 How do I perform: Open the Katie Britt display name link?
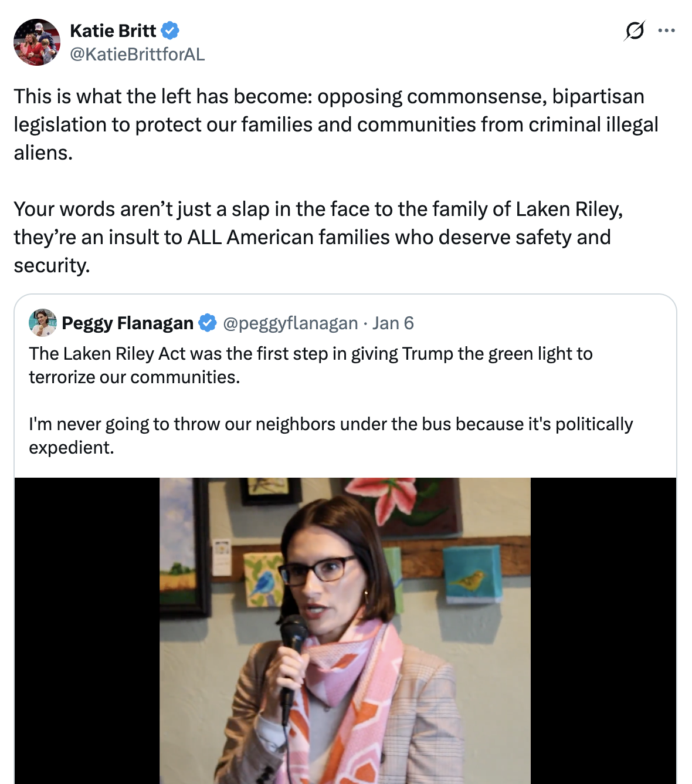coord(113,31)
